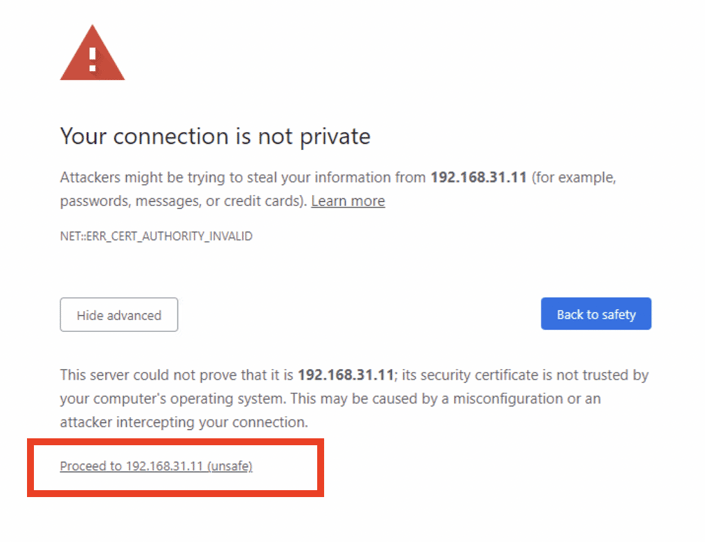
Task: Collapse details with "Hide advanced" button
Action: click(119, 315)
